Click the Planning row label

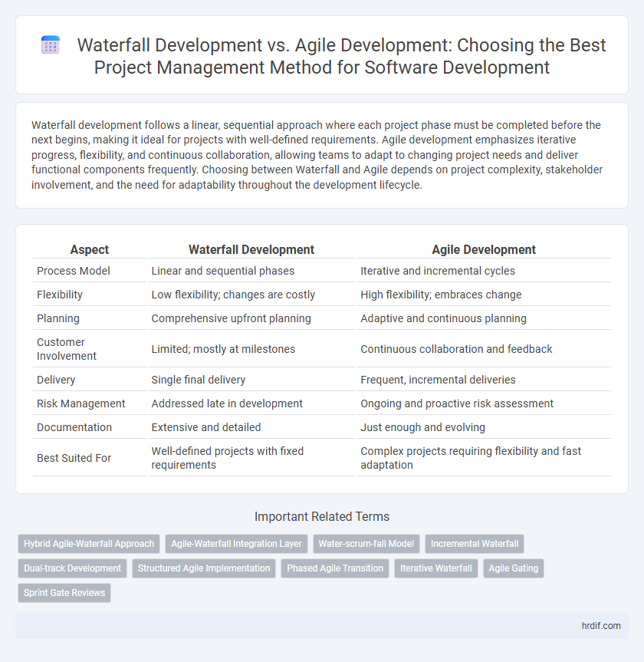(58, 318)
